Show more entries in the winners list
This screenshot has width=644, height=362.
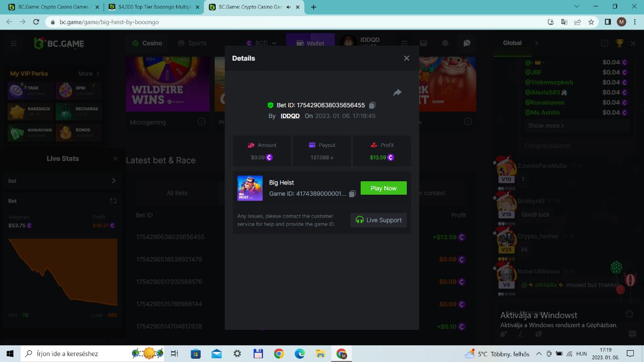[x=546, y=125]
